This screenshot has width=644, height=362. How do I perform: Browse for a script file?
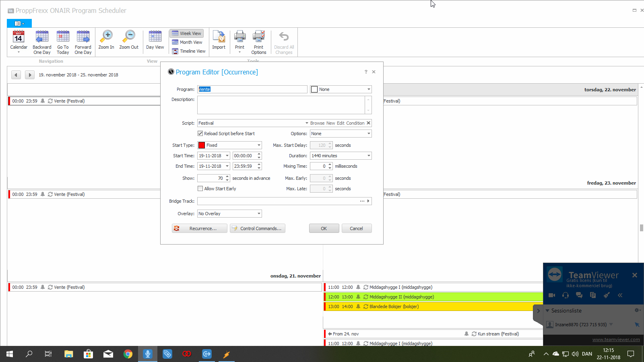pyautogui.click(x=317, y=123)
